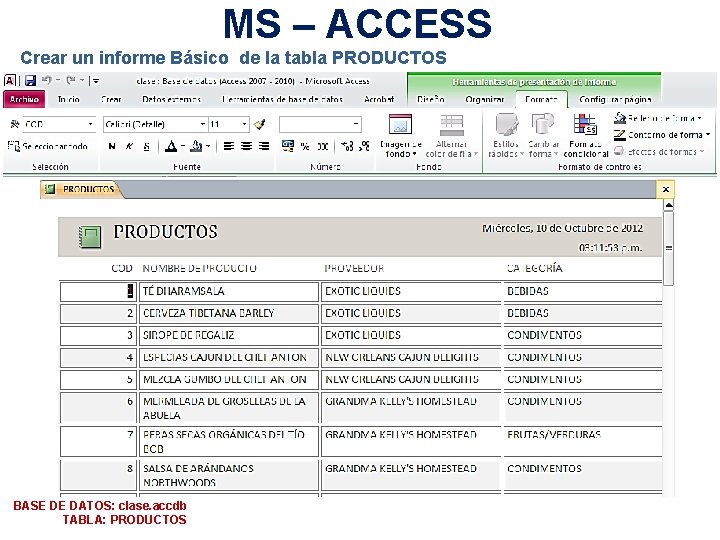Click the Seleccionar todo button

pos(48,146)
